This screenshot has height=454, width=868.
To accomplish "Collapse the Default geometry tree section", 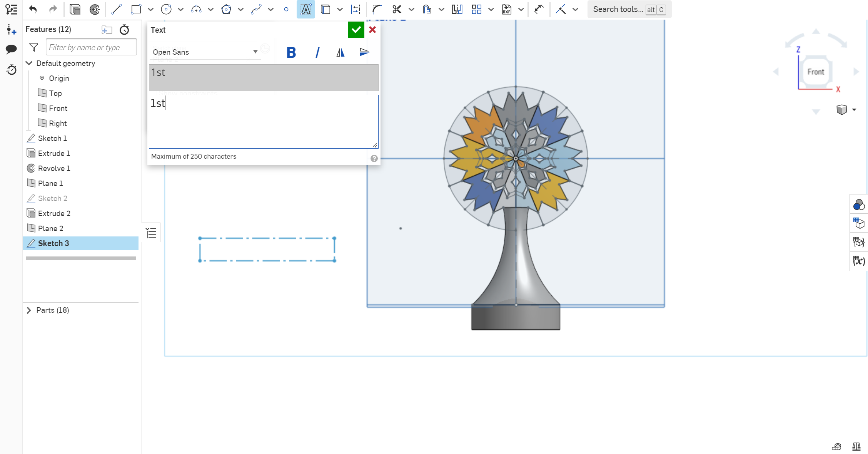I will tap(29, 63).
